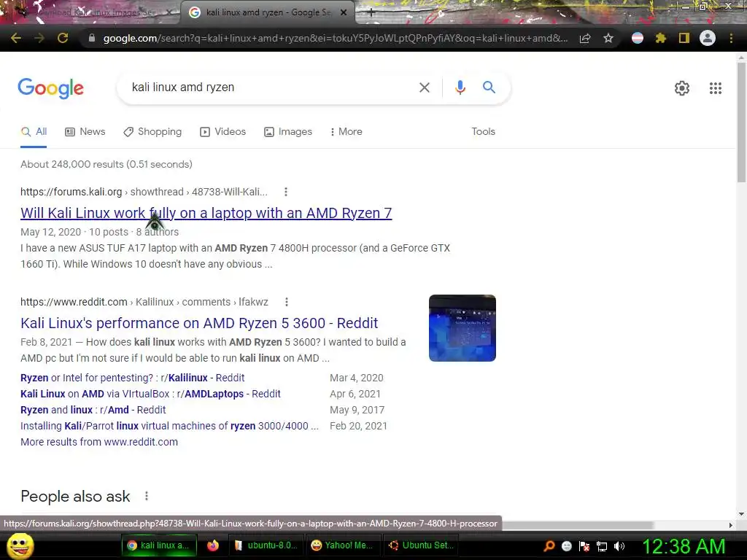Open the Google apps grid
The width and height of the screenshot is (747, 560).
point(716,88)
